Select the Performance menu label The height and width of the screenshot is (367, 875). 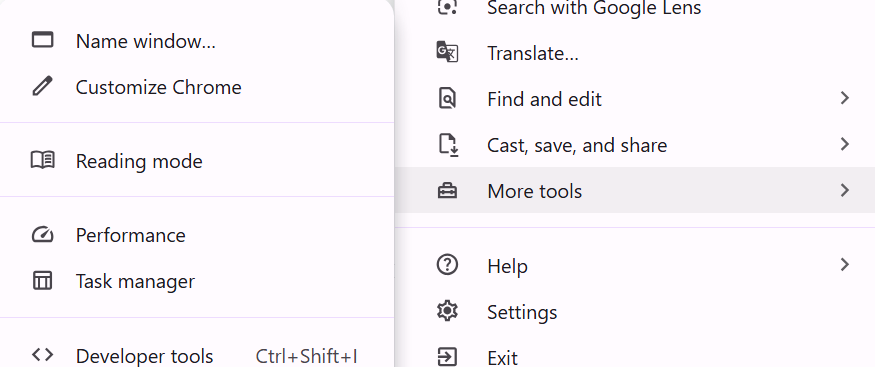131,235
